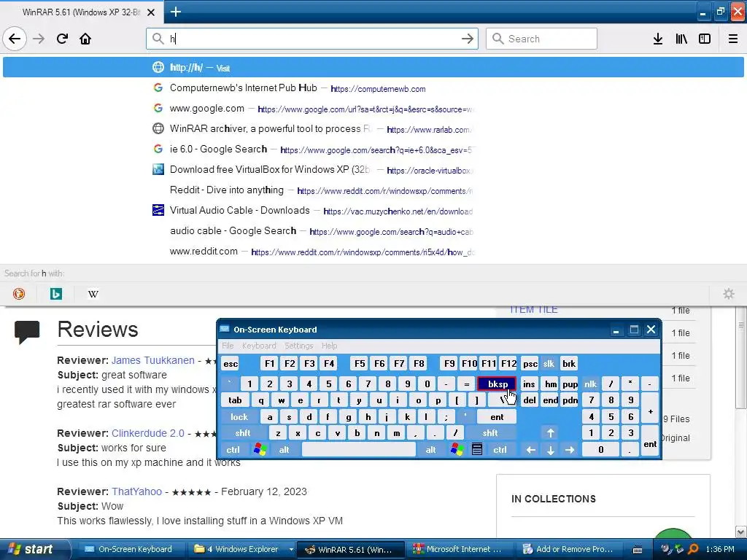Open the Help menu in On-Screen Keyboard
Screen dimensions: 747x560
329,346
